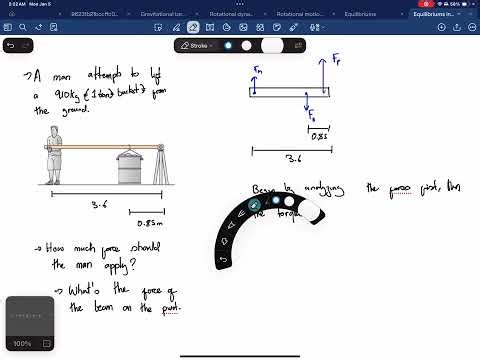The image size is (480, 360).
Task: Switch to the Rotational motio... tab
Action: click(300, 14)
